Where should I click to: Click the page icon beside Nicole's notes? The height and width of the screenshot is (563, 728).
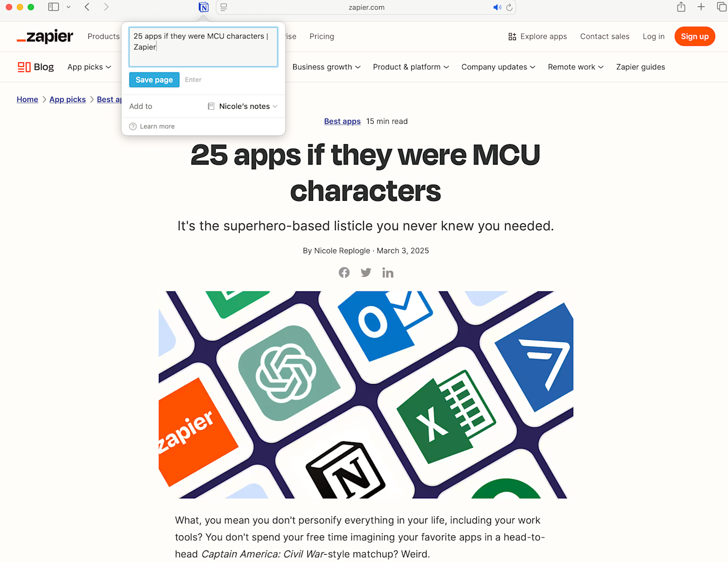(x=211, y=106)
